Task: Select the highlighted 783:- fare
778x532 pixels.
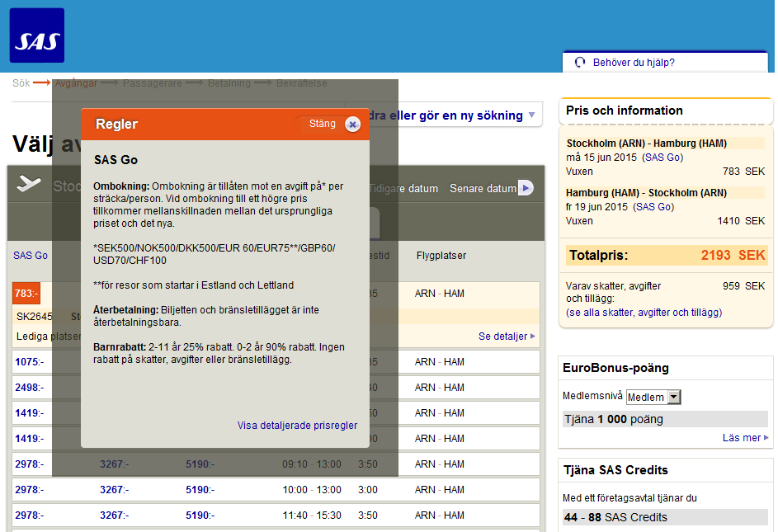Action: click(x=26, y=294)
